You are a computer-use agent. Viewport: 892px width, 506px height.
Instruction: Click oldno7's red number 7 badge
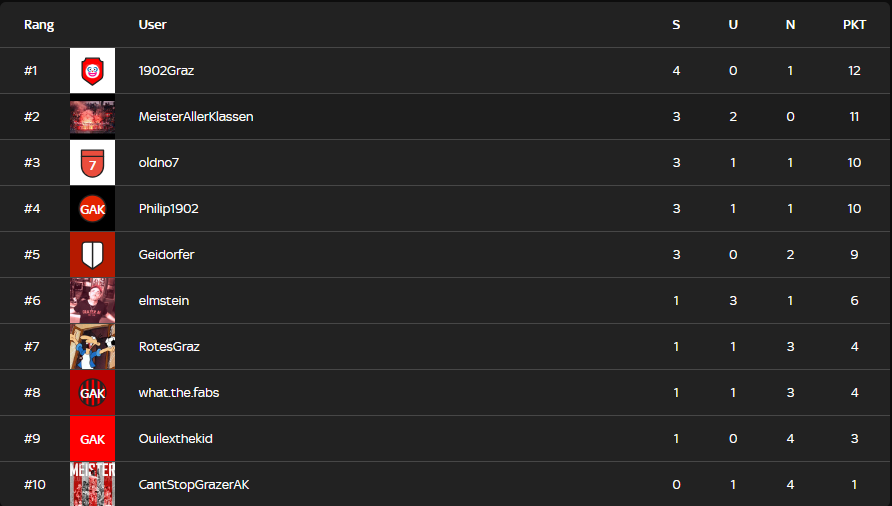(x=92, y=163)
